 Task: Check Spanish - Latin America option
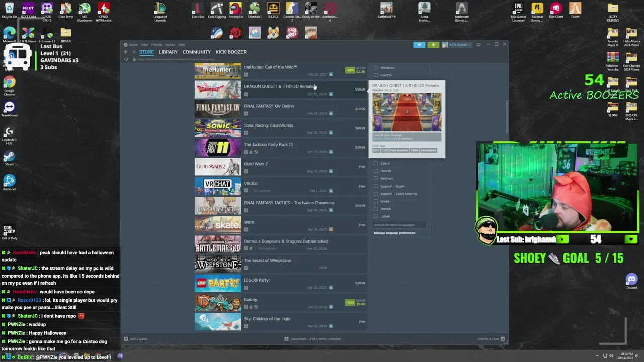click(x=376, y=194)
